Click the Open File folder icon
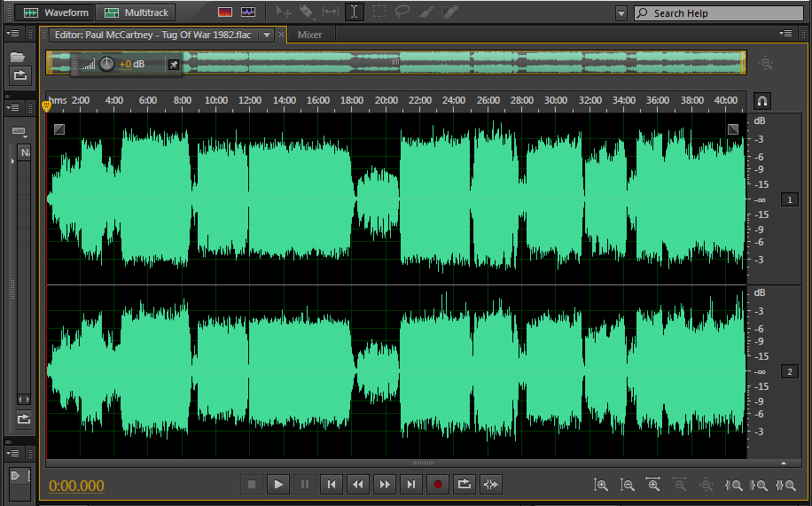This screenshot has height=506, width=812. (18, 57)
